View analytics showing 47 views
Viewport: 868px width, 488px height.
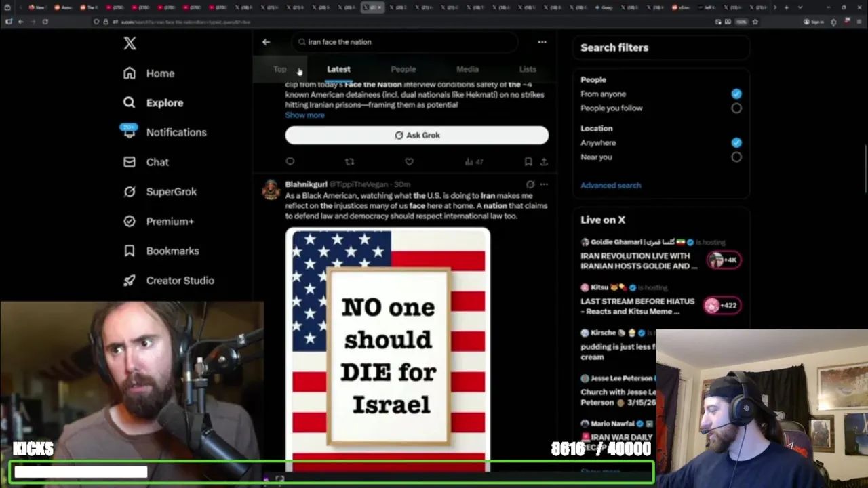(473, 161)
